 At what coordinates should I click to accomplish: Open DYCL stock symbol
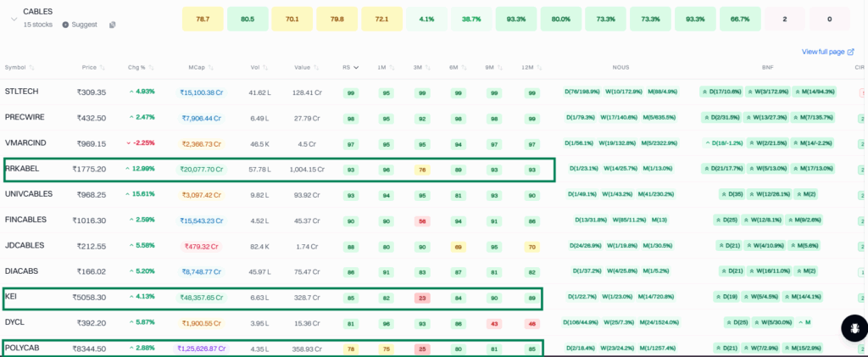(15, 322)
